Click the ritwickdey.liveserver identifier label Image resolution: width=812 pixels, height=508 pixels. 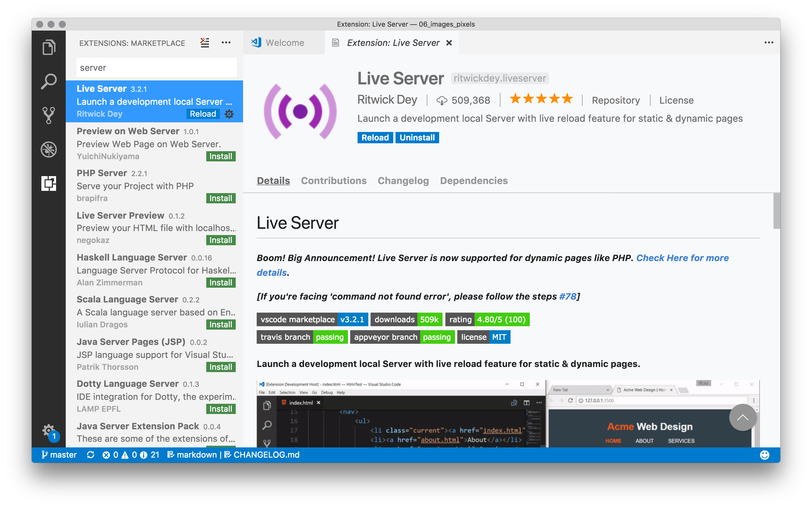coord(499,78)
